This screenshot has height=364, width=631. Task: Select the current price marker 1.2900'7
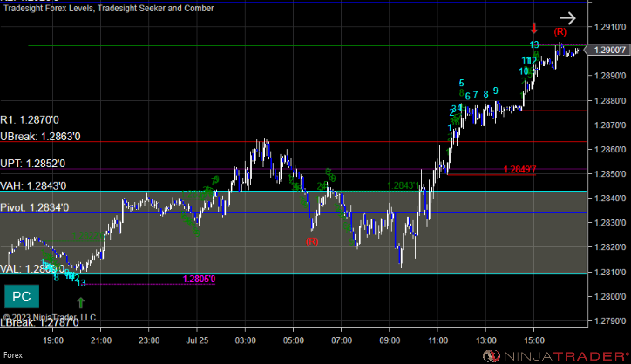pos(608,50)
